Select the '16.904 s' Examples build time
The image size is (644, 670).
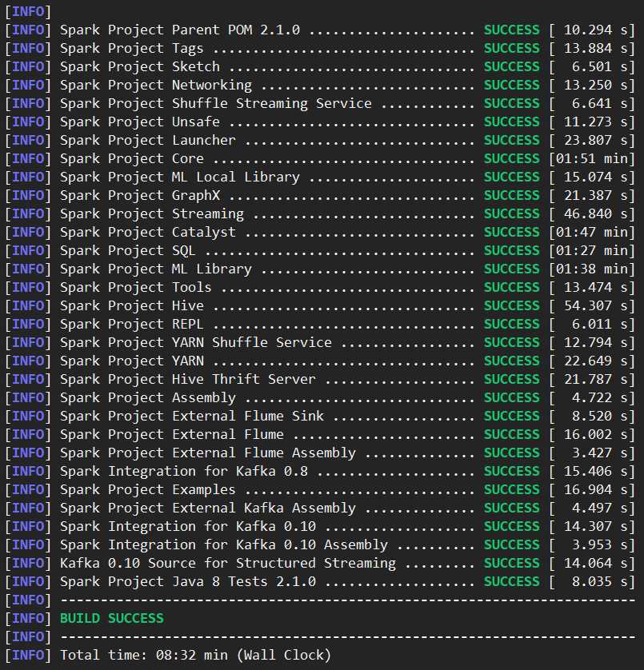click(596, 489)
